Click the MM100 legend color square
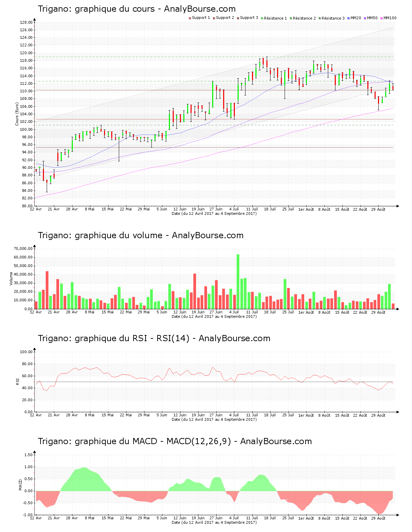Viewport: 412px width, 532px height. 381,18
